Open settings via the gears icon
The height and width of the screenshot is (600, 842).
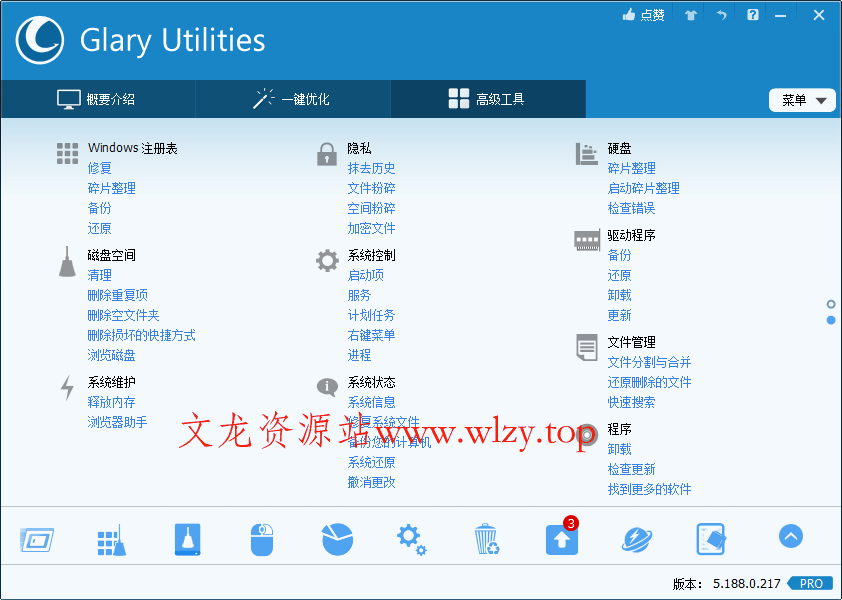[x=411, y=537]
